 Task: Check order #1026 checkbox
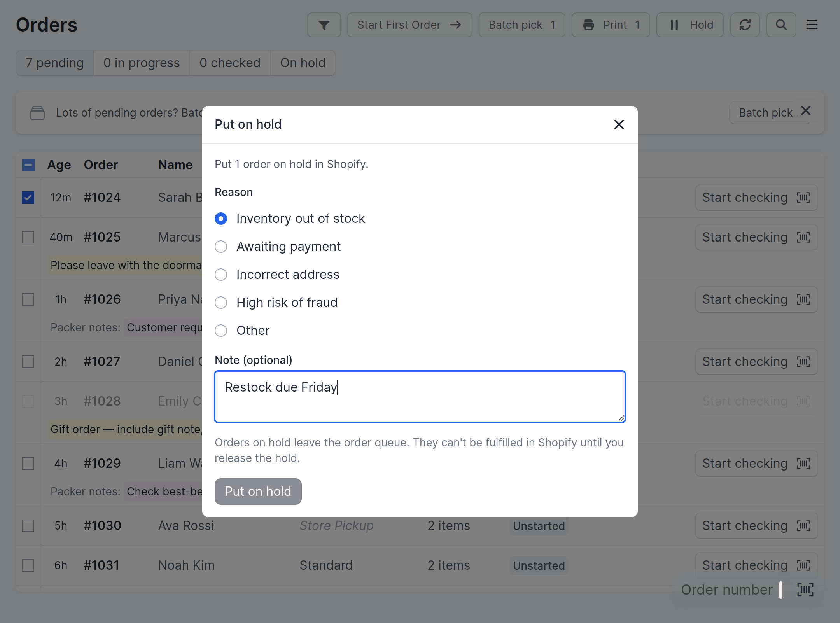click(28, 299)
